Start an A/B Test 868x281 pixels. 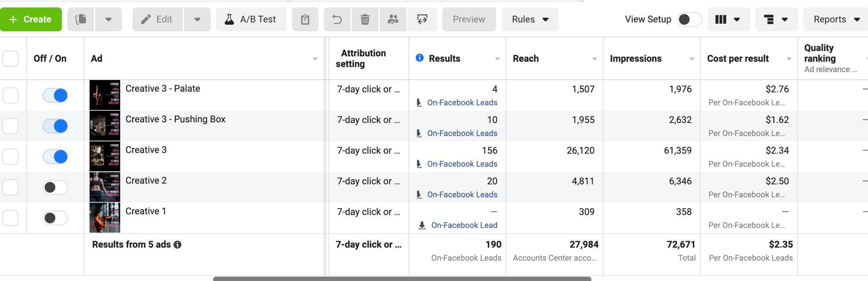(x=251, y=19)
